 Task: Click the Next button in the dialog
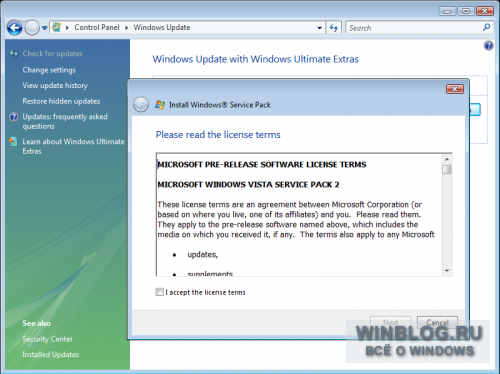[390, 322]
